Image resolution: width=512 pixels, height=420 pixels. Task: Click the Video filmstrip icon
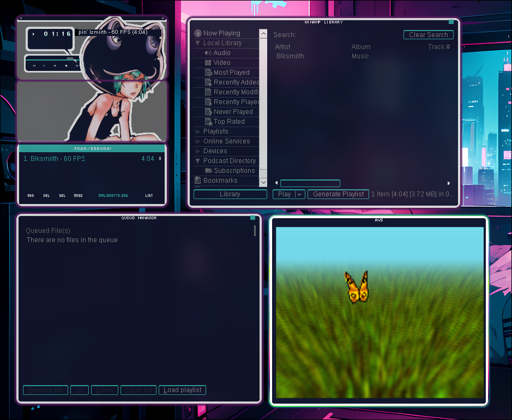(208, 63)
